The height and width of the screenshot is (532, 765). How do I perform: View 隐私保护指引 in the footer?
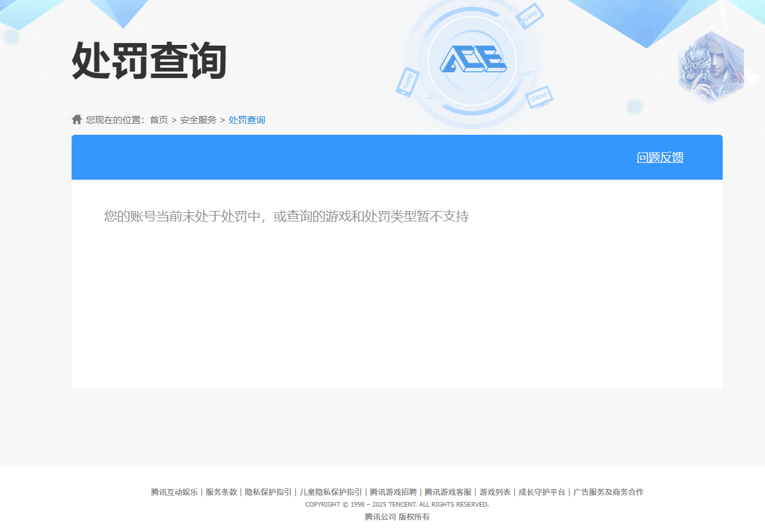tap(268, 492)
